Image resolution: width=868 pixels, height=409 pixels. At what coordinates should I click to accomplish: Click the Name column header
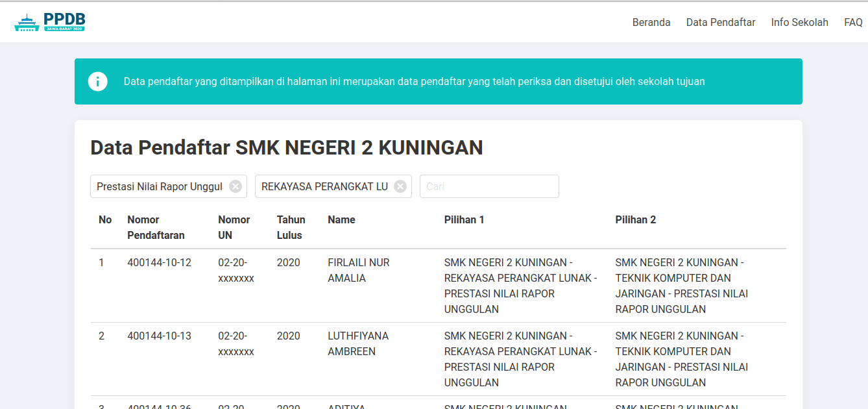pos(341,219)
